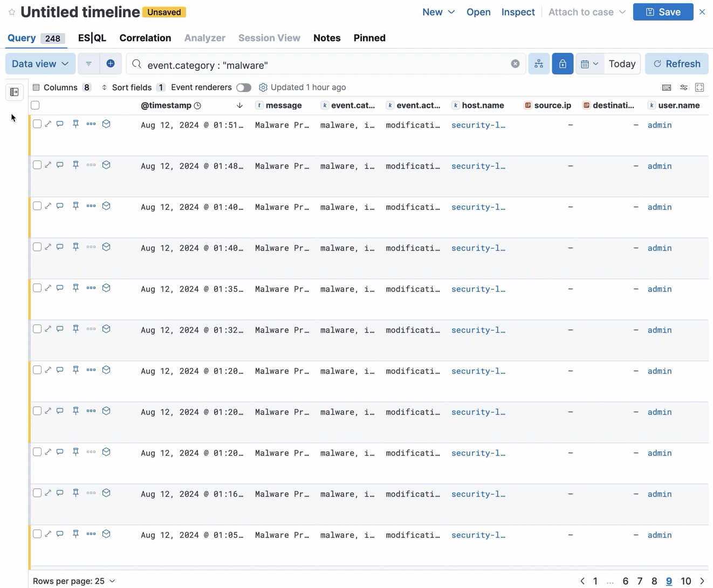Screen dimensions: 713x588
Task: Open the Data view dropdown
Action: click(x=39, y=64)
